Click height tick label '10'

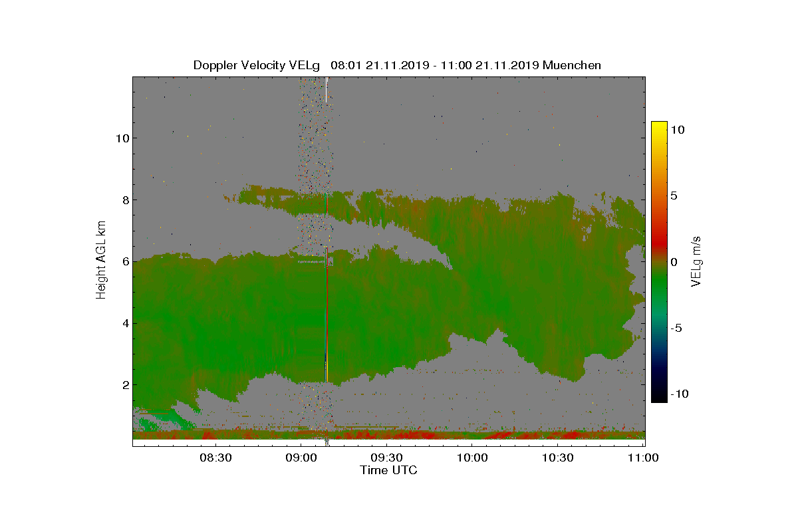121,138
